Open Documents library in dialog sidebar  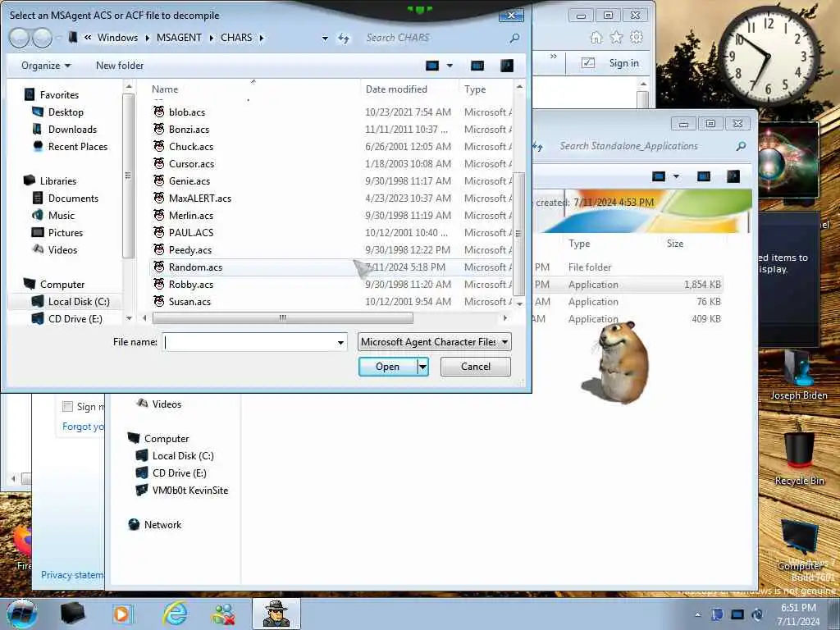(x=73, y=199)
